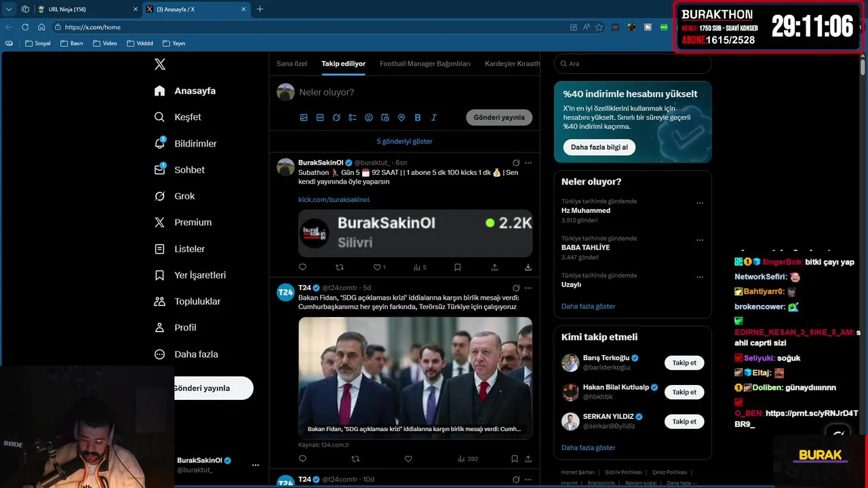Add a GIF to the post
This screenshot has height=488, width=868.
pos(320,117)
